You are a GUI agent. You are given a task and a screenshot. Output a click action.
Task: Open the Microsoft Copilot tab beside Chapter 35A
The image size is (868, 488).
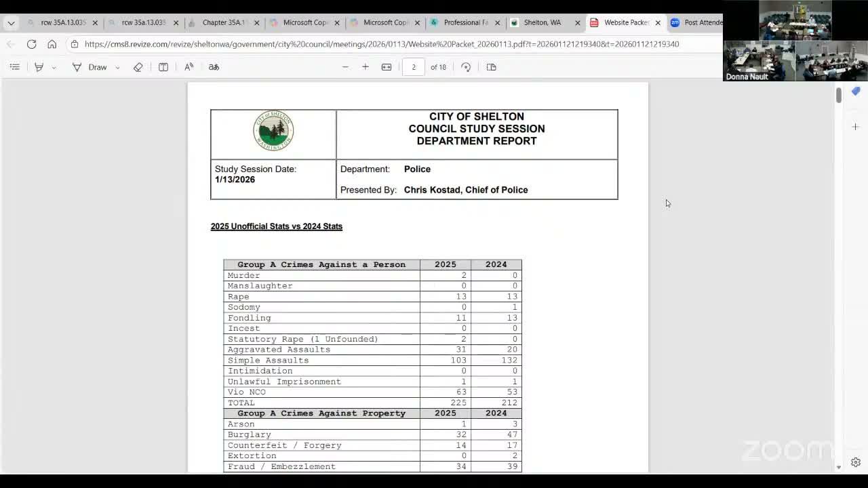[x=305, y=22]
